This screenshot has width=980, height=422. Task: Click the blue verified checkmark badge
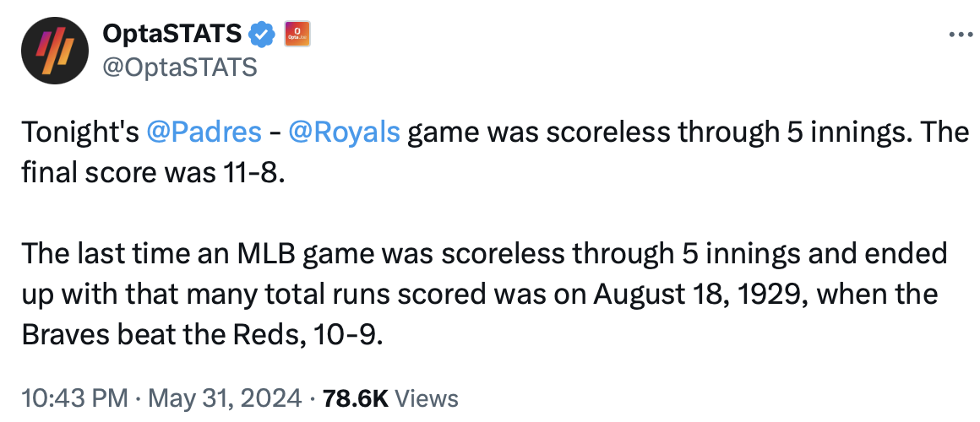pyautogui.click(x=262, y=35)
